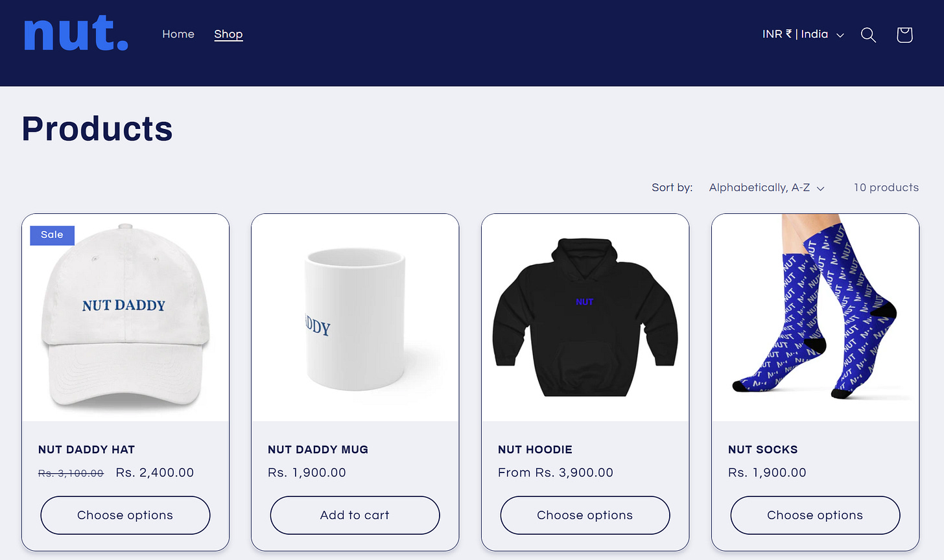Choose options for Nut Hoodie
Screen dimensions: 944x560
point(585,515)
